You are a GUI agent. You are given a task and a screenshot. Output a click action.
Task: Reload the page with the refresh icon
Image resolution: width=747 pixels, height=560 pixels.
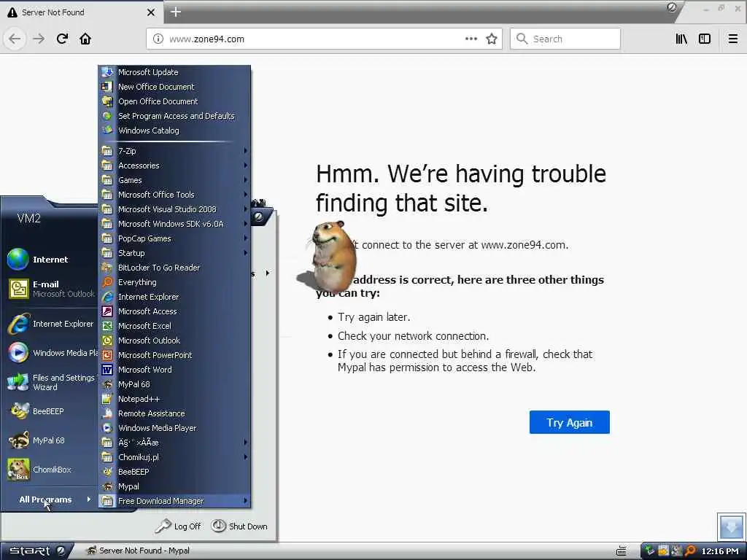(62, 39)
